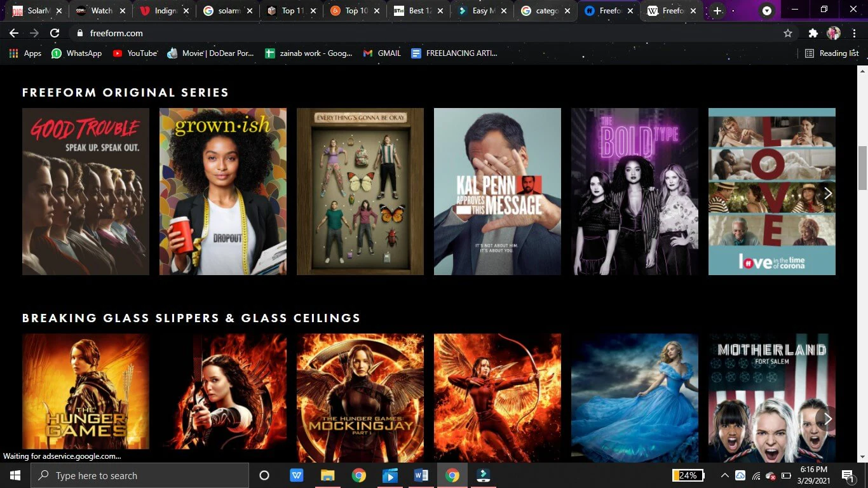Open the Motherland Fort Salem poster
Screen dimensions: 868x488
(x=772, y=398)
